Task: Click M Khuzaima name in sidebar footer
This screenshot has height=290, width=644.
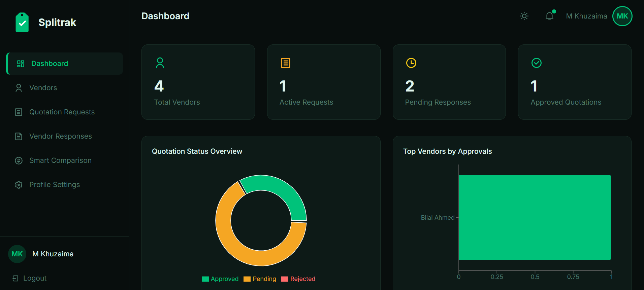Action: tap(53, 254)
